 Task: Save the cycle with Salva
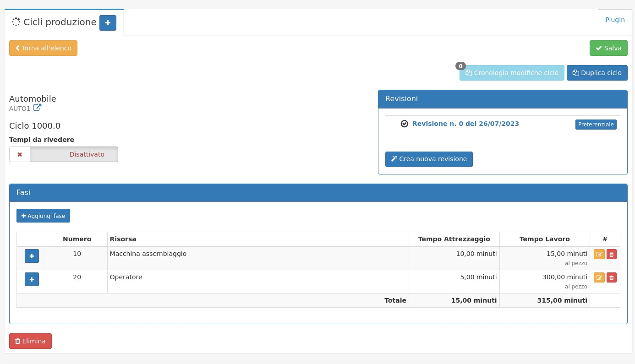pyautogui.click(x=608, y=48)
